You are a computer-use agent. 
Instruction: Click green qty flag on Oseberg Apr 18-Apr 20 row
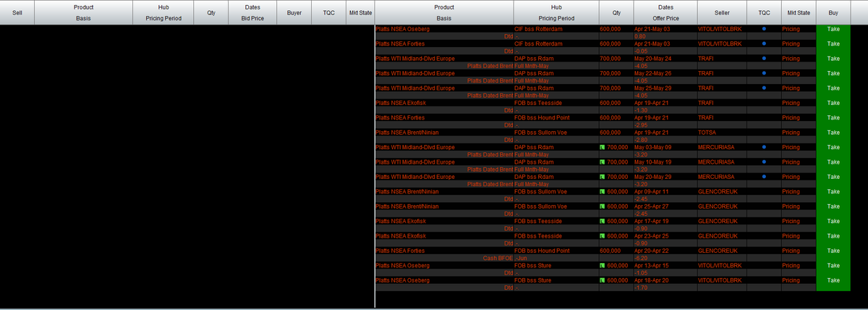click(603, 280)
